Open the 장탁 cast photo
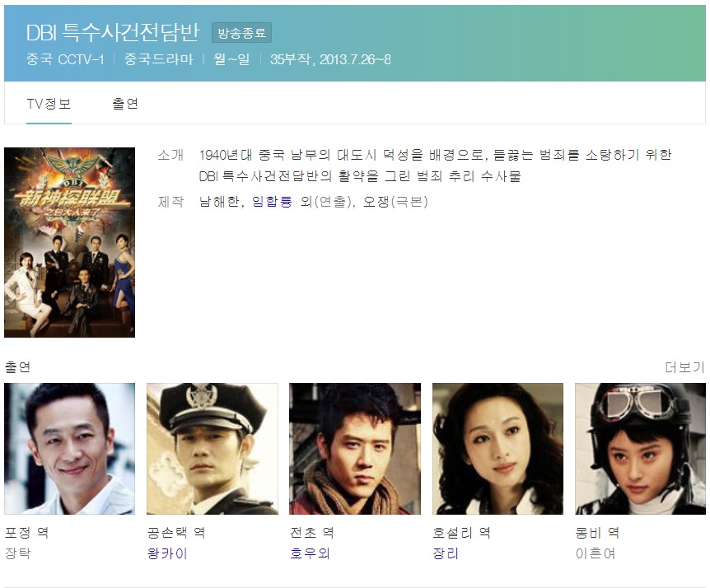Screen dimensions: 710x588 (70, 449)
